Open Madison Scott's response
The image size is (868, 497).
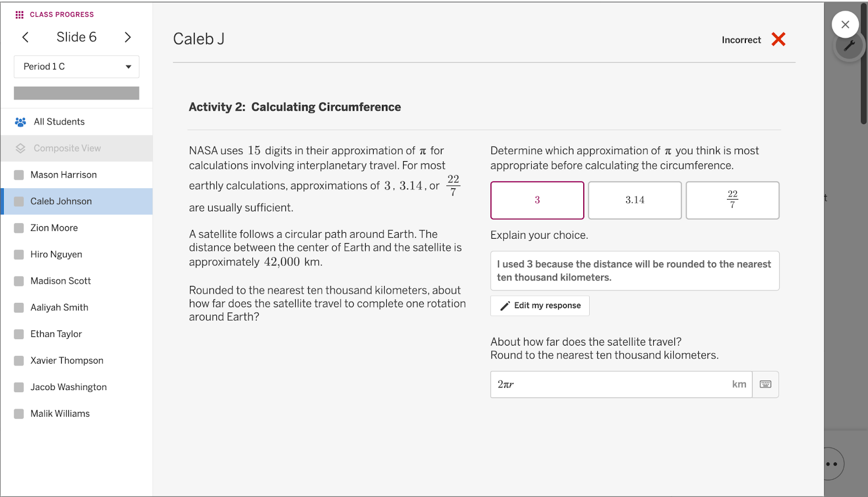tap(61, 281)
